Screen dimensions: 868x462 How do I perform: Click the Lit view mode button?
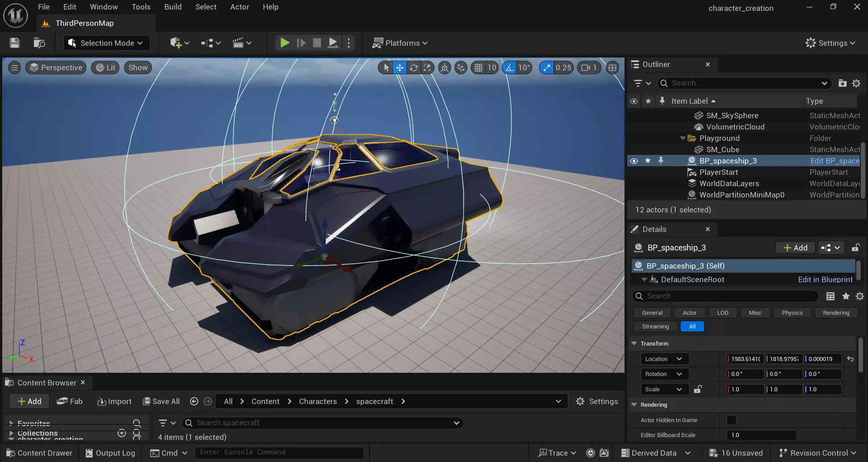pos(105,67)
